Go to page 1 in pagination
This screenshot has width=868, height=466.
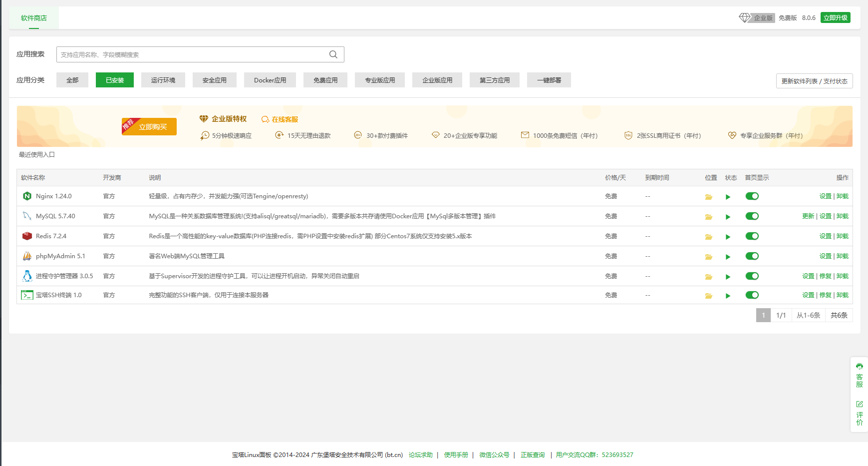(x=763, y=315)
